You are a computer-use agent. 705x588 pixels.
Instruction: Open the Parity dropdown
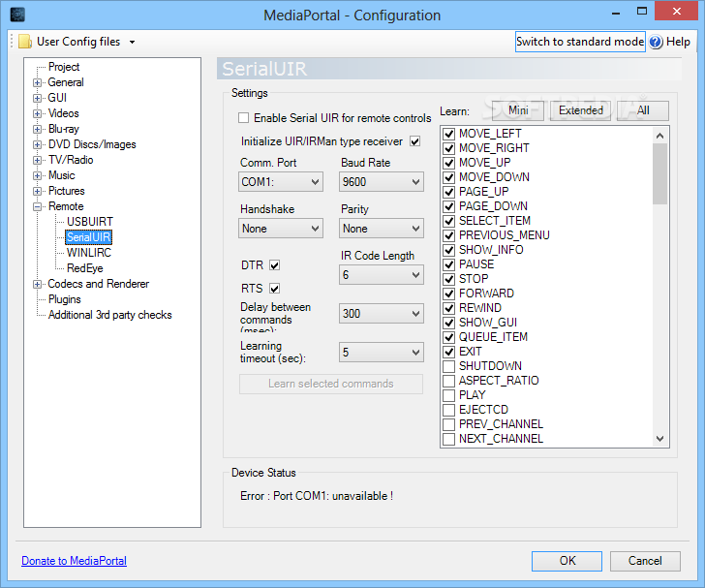pos(382,229)
